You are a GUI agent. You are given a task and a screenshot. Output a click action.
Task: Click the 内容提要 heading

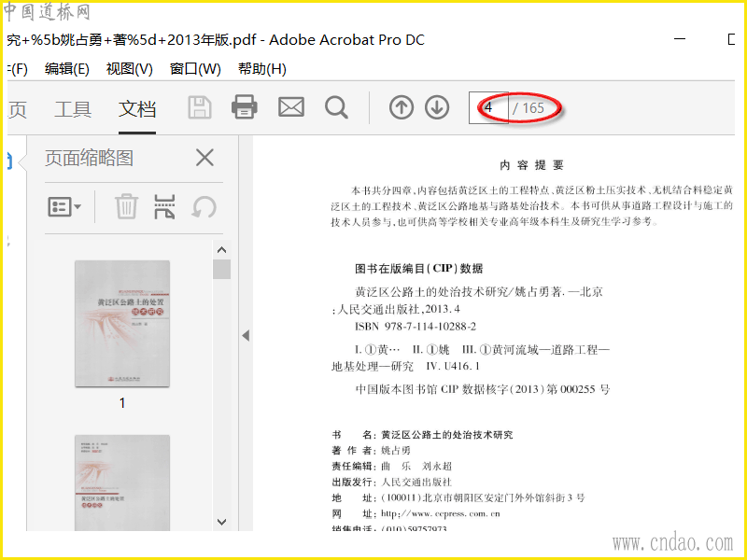(531, 165)
